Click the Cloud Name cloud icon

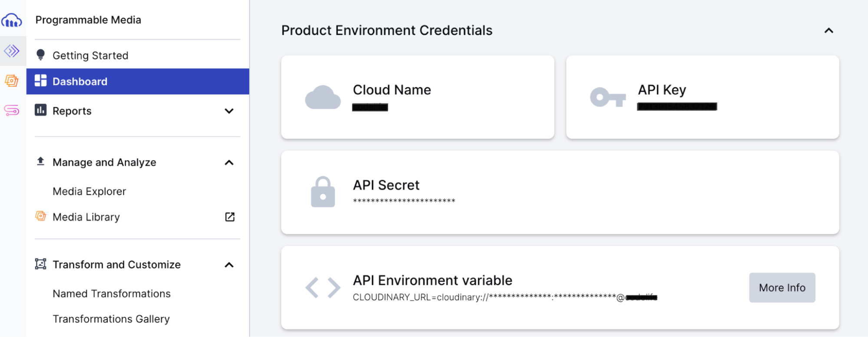click(x=323, y=97)
